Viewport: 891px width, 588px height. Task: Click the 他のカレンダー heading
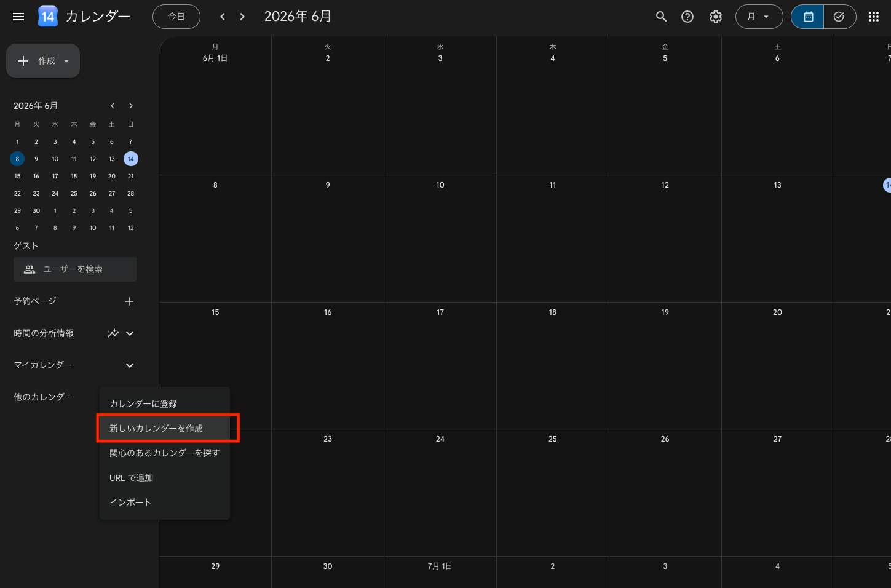43,397
